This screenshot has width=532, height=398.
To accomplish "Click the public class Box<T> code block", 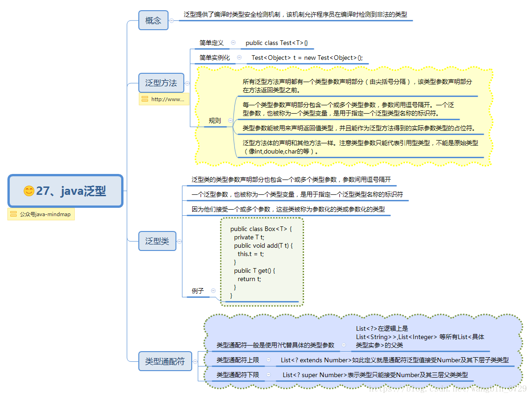I will 261,262.
